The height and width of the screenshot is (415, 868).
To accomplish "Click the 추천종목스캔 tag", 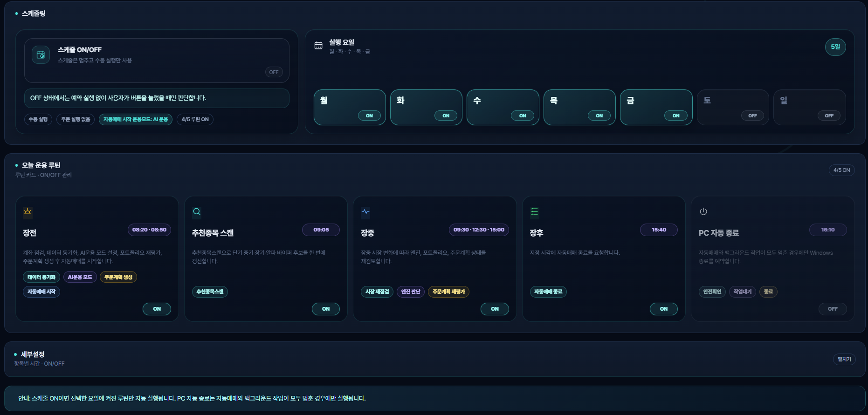I will 210,292.
